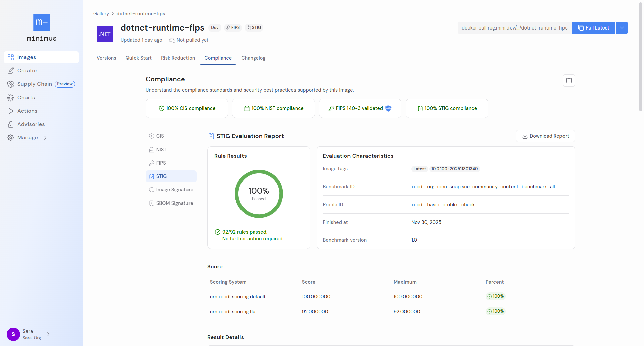644x346 pixels.
Task: Click the .NET image logo
Action: (x=105, y=34)
